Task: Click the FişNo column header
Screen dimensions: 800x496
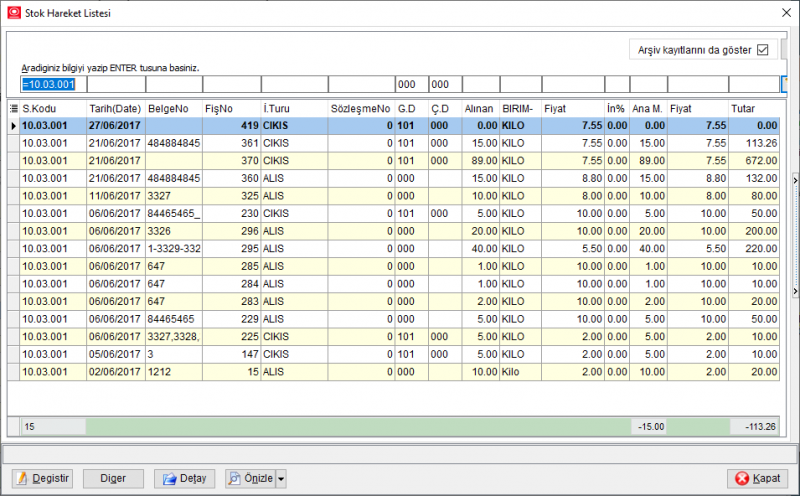Action: [x=232, y=108]
